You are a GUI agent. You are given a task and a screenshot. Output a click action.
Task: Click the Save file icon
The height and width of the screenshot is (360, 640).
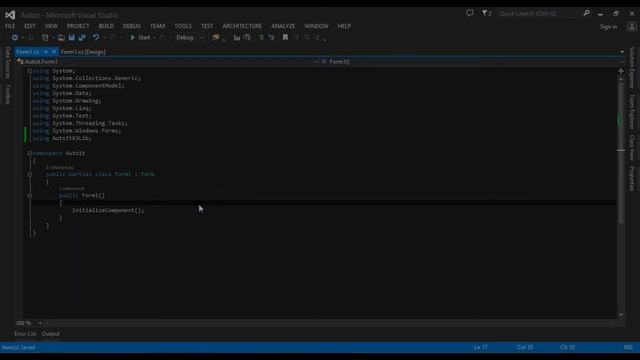(71, 38)
